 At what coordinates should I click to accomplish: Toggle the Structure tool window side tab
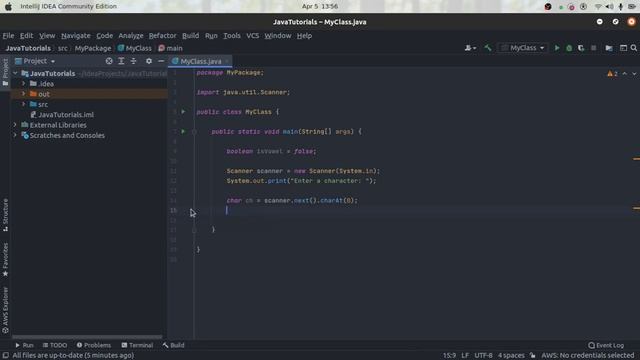tap(5, 215)
